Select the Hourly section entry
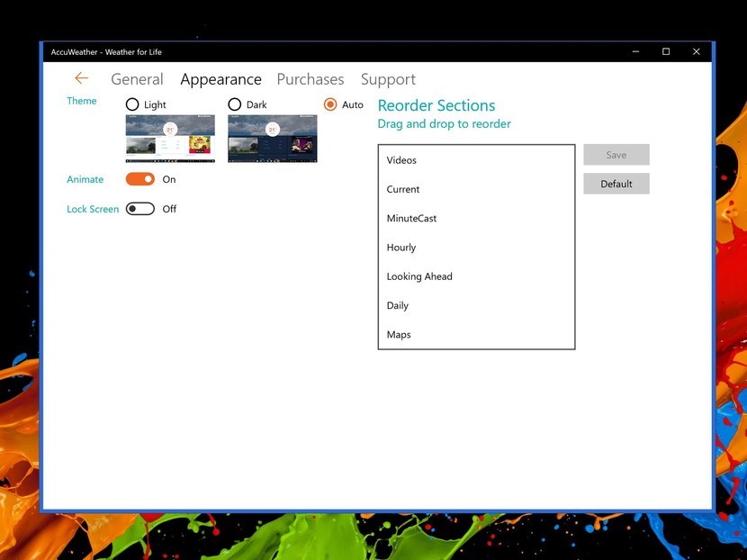The image size is (747, 560). click(x=401, y=247)
